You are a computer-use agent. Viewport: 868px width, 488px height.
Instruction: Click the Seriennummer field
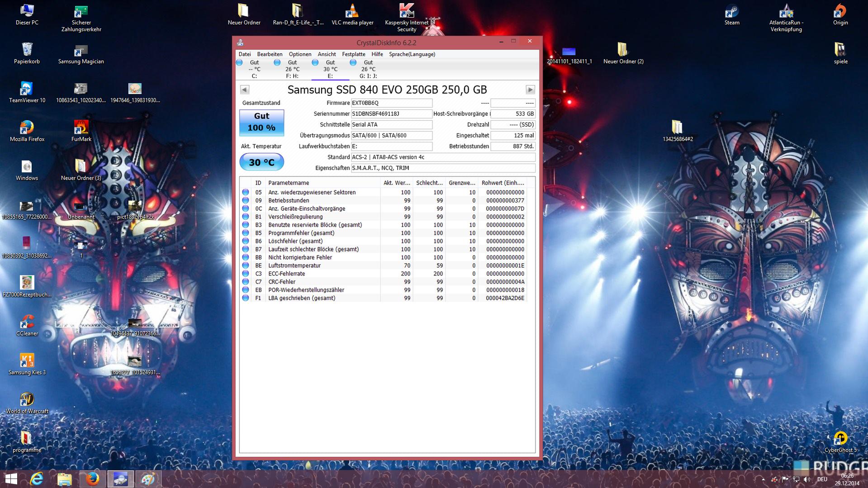392,114
